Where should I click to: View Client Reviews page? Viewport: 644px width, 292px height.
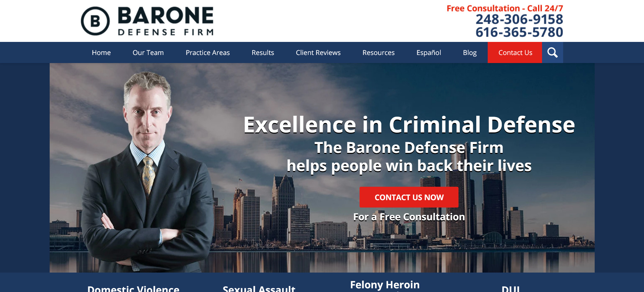[x=318, y=53]
